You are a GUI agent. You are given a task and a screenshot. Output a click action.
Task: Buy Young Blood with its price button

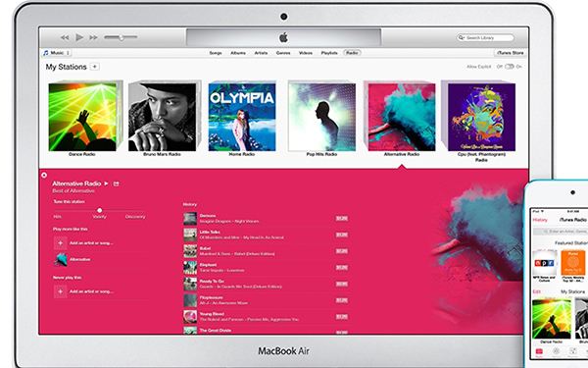pos(342,317)
